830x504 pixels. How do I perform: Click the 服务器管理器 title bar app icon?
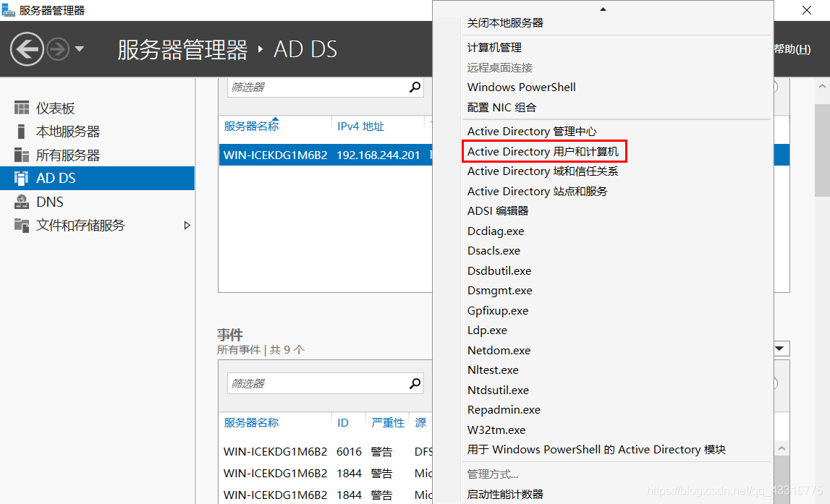[8, 10]
